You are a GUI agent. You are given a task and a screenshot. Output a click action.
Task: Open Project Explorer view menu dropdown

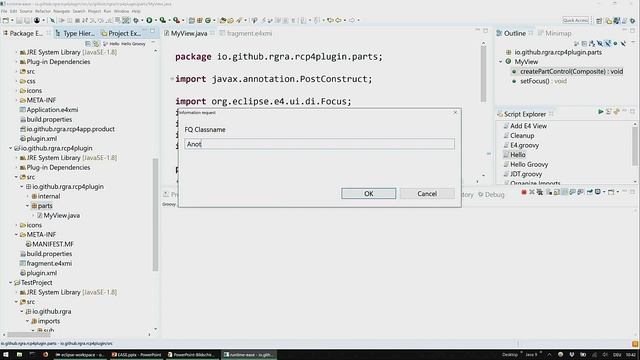click(x=153, y=42)
